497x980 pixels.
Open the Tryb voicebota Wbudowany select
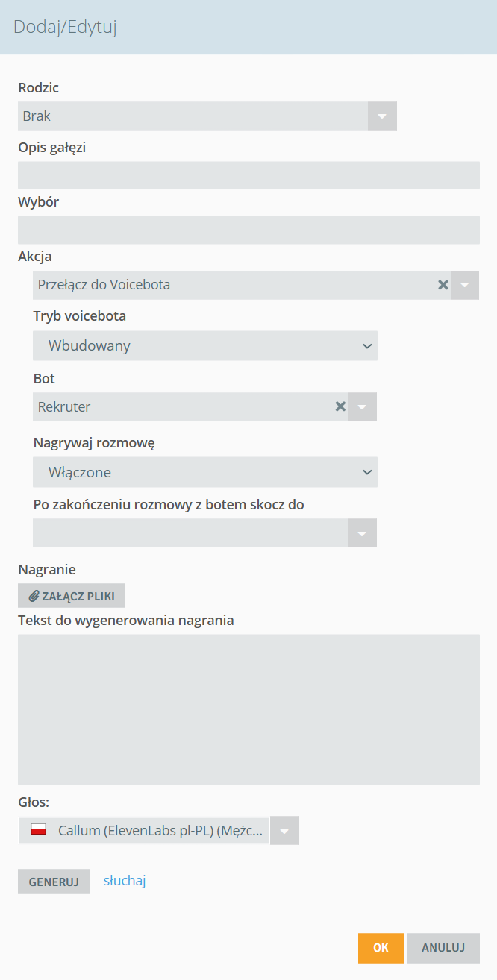pyautogui.click(x=205, y=346)
